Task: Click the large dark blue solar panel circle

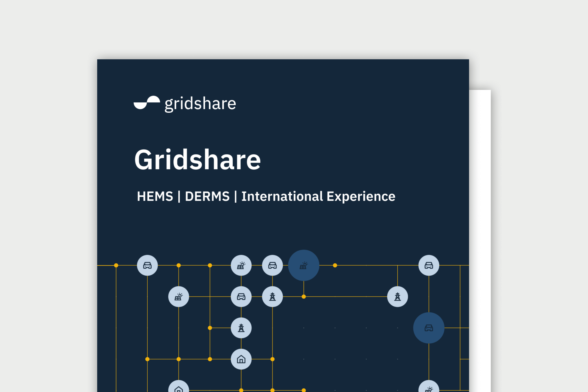Action: click(x=303, y=265)
